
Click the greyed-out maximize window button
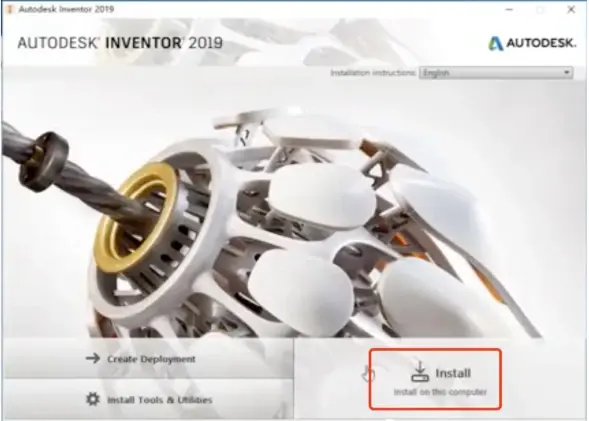[540, 10]
